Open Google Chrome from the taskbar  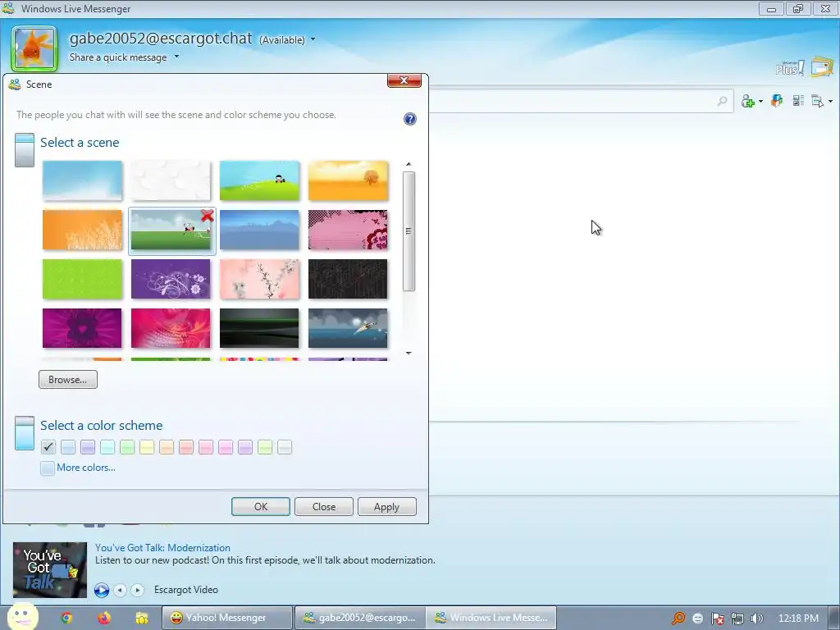[x=66, y=618]
